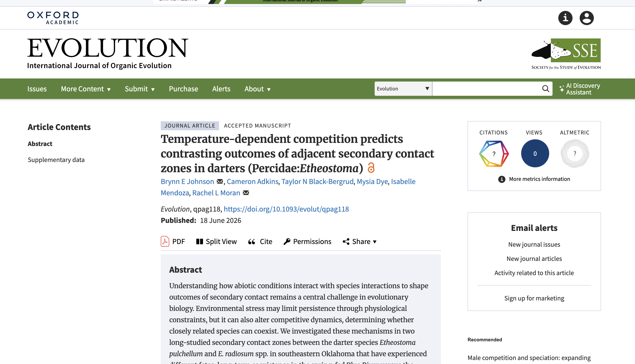The width and height of the screenshot is (635, 364).
Task: Click the blue Views count circle
Action: tap(535, 154)
